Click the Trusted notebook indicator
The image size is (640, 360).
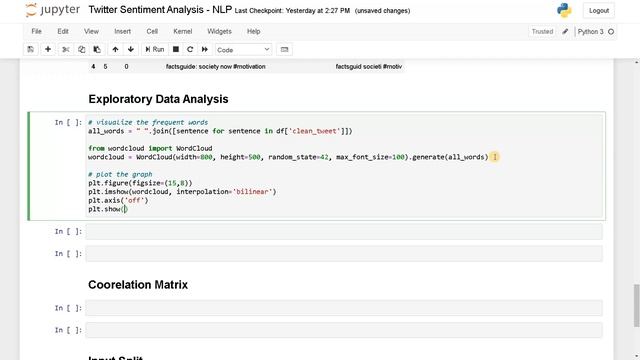[542, 31]
